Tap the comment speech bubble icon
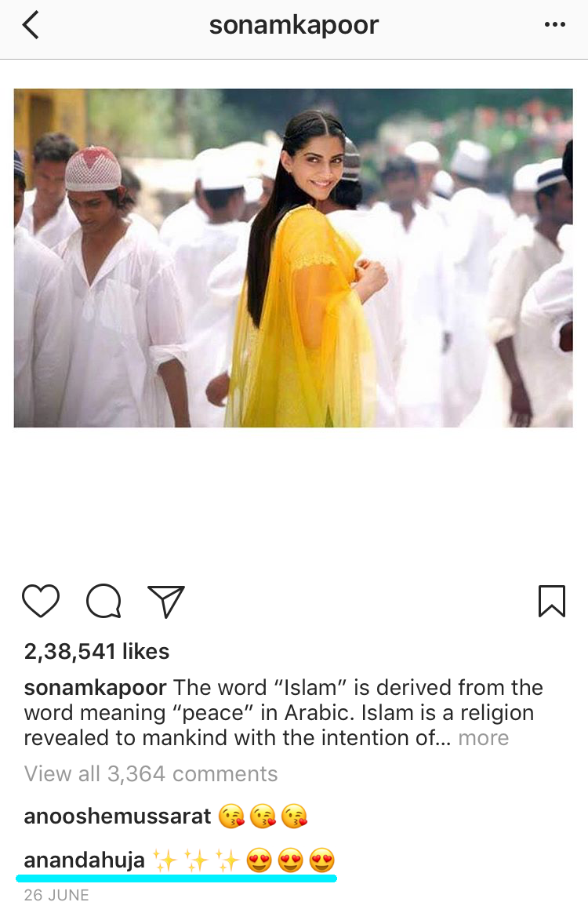Screen dimensions: 588x913 point(103,601)
